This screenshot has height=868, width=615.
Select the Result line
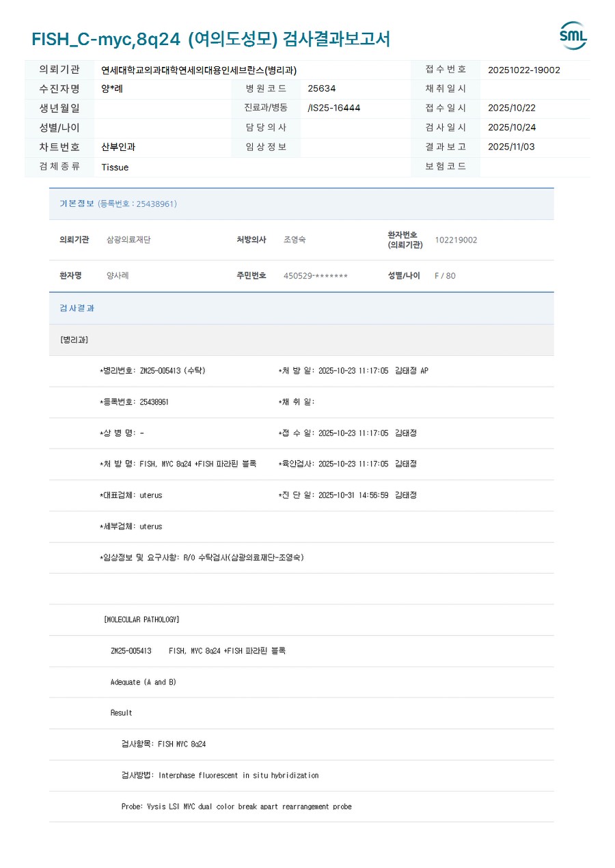122,713
